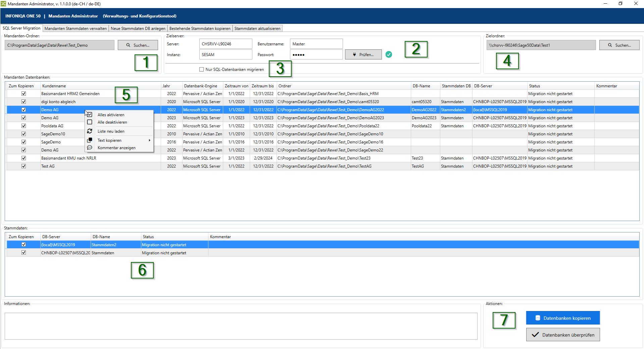Click the speech bubble icon beside Kommentar anzeigen

(90, 147)
